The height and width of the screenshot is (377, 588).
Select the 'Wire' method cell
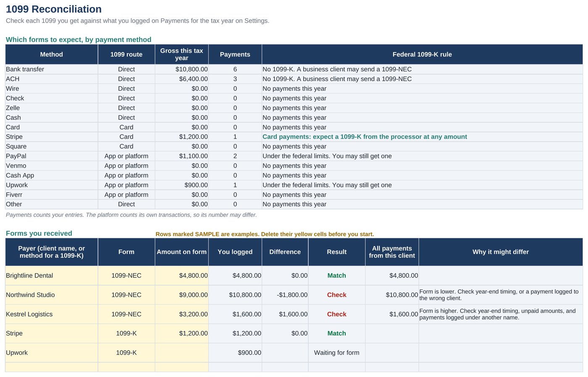[x=52, y=89]
